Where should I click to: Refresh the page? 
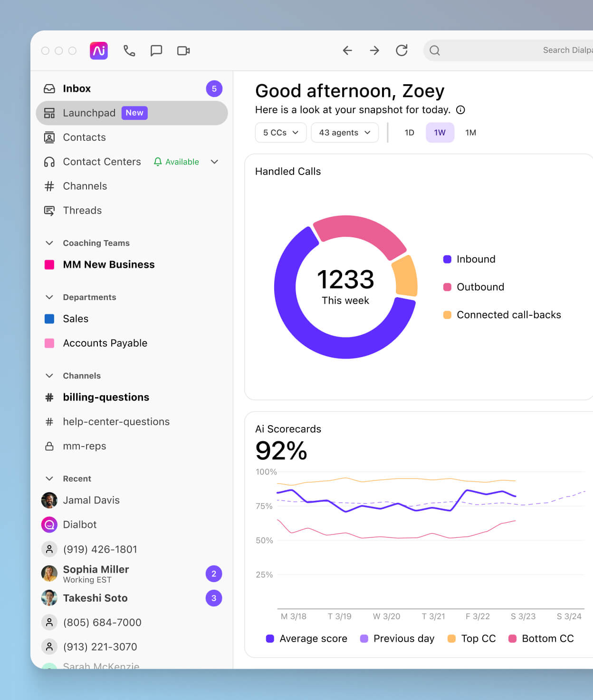(x=402, y=50)
